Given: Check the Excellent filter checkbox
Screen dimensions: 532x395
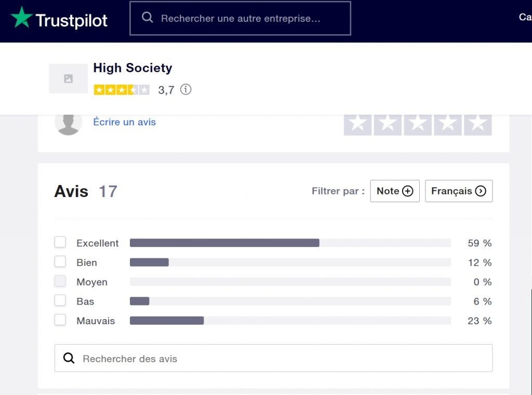Looking at the screenshot, I should tap(60, 242).
